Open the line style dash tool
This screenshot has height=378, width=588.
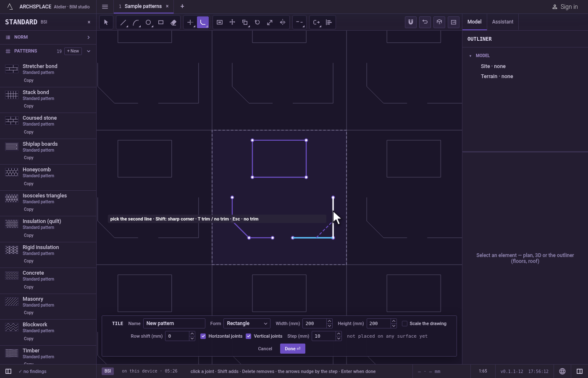click(299, 22)
